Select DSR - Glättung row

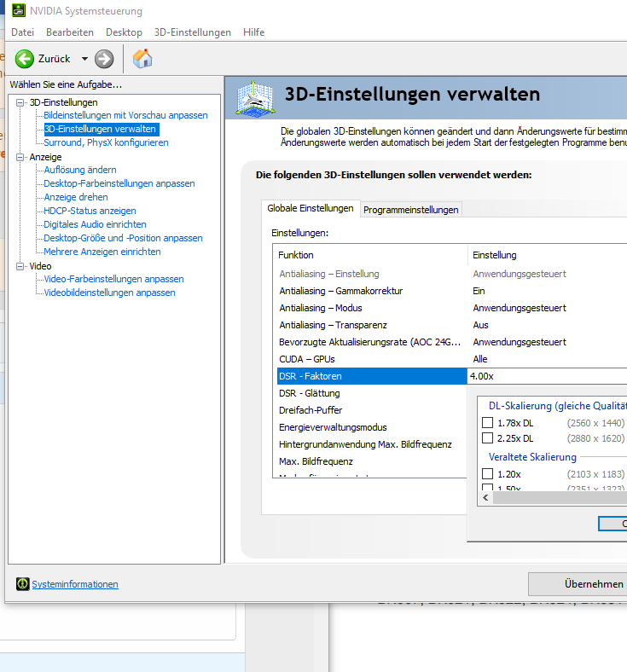pos(370,393)
